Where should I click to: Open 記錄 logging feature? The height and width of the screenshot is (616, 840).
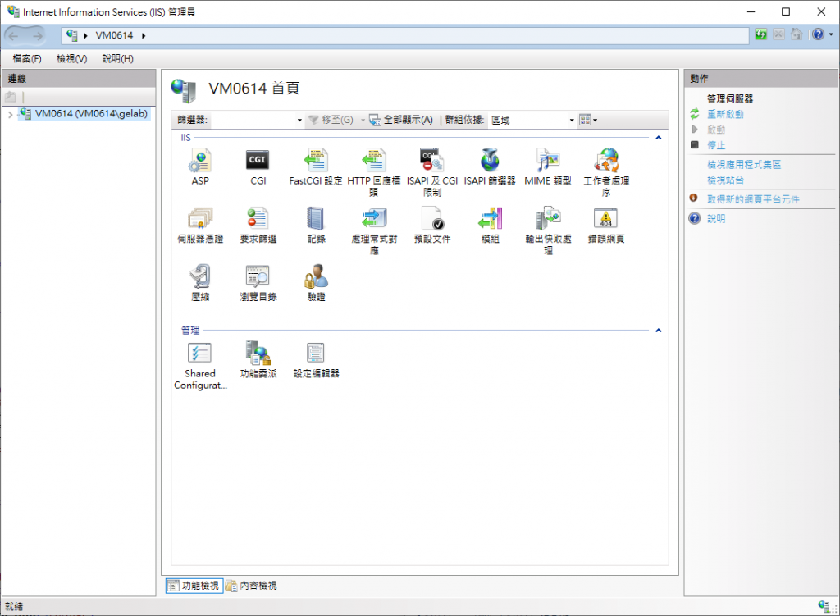click(316, 225)
